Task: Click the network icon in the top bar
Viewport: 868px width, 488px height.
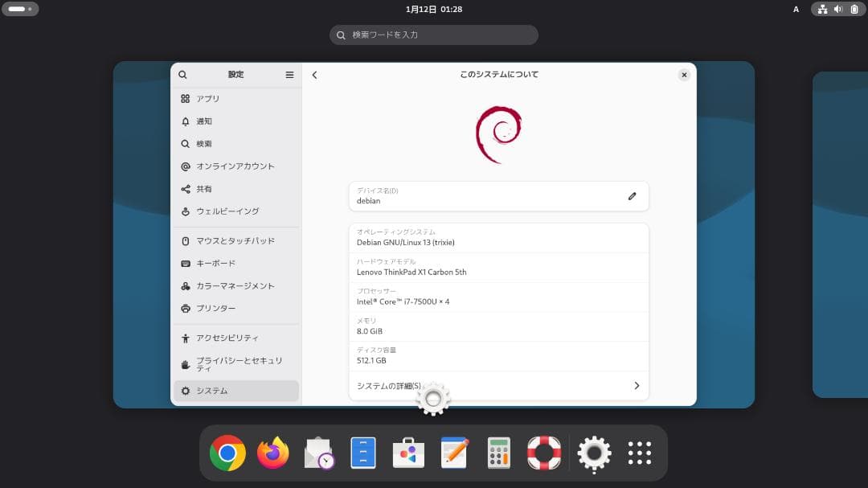Action: point(821,9)
